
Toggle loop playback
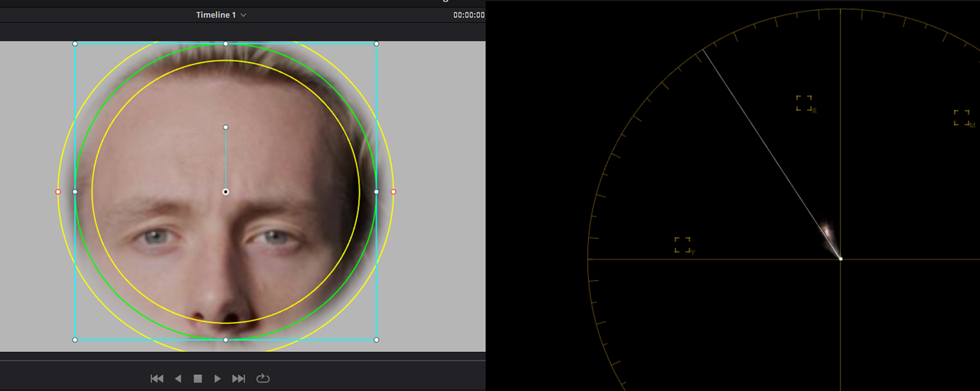coord(263,378)
